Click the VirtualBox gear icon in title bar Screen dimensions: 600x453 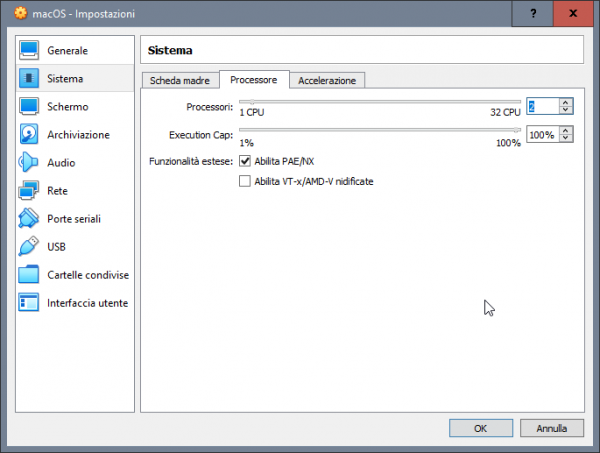[21, 13]
